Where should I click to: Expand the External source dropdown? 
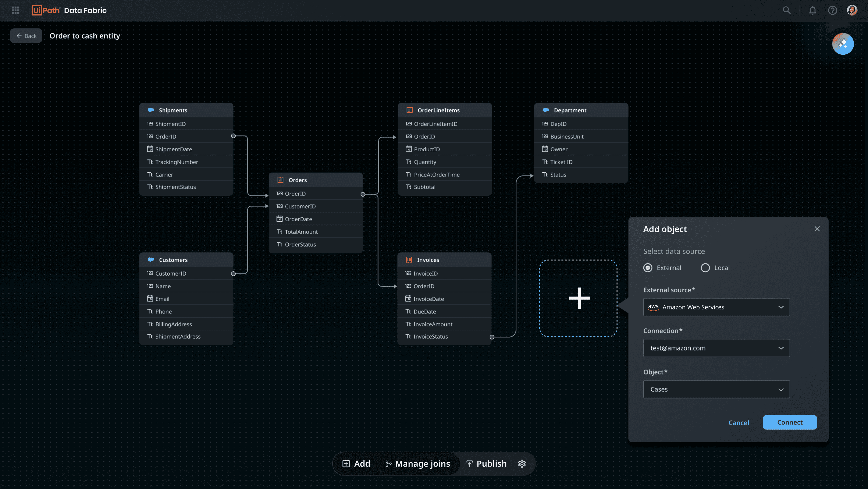[716, 307]
